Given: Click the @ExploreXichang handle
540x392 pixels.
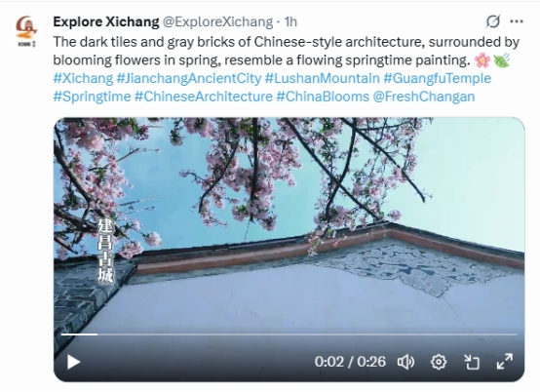Looking at the screenshot, I should [x=217, y=21].
